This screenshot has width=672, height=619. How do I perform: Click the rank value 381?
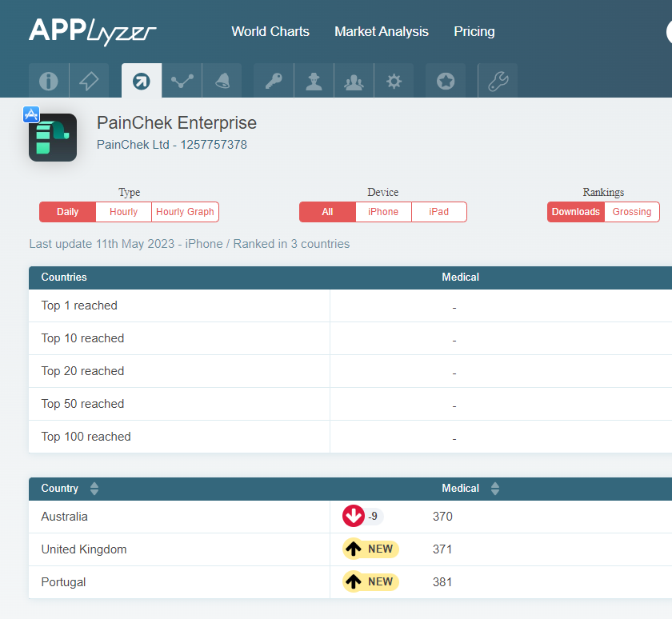442,582
